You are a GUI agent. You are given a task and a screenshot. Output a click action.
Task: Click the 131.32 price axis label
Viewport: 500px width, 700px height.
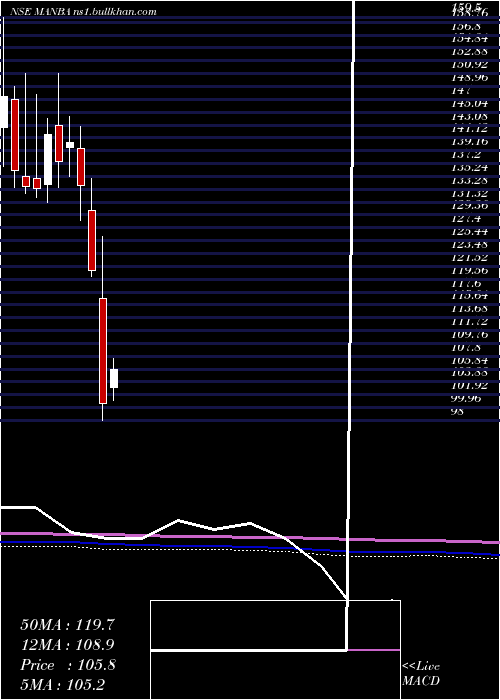click(469, 194)
